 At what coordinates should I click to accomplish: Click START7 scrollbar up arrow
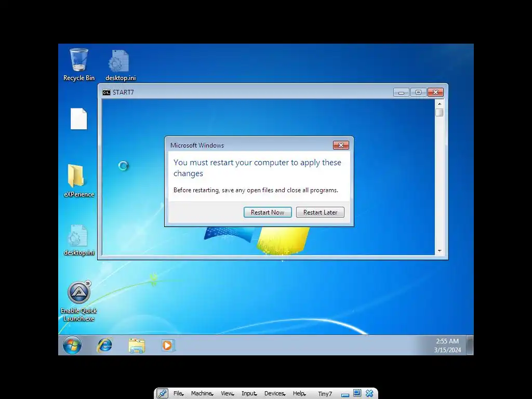point(440,103)
